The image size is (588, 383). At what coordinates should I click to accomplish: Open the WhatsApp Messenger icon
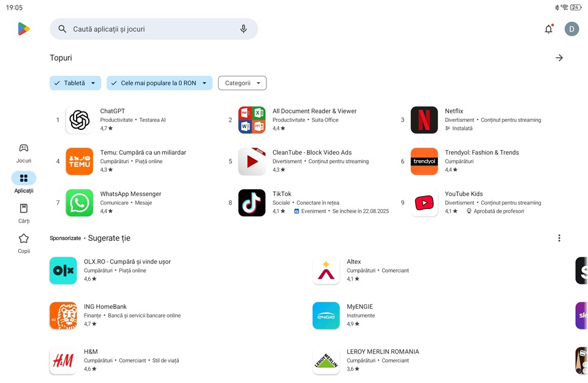tap(80, 203)
